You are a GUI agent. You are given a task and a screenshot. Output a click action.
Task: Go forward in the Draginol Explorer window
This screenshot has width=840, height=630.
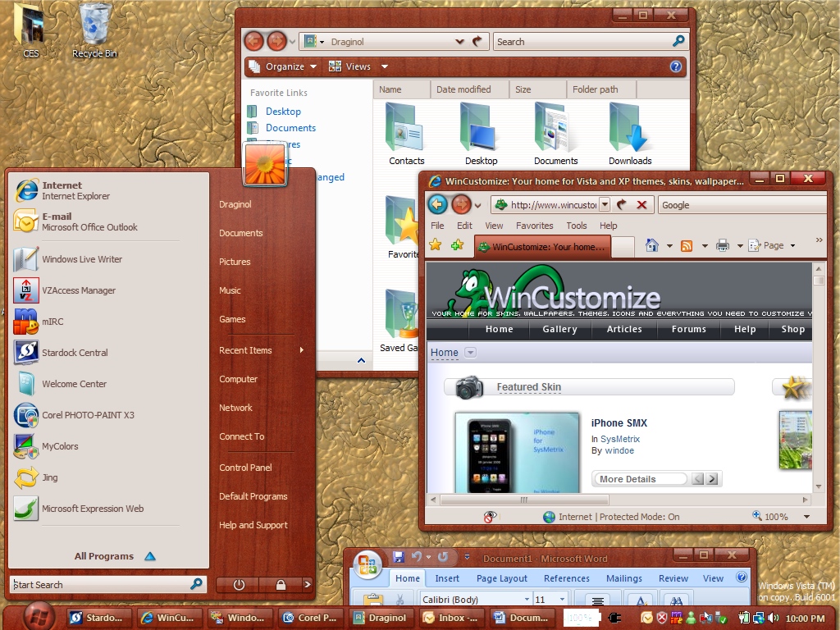pos(276,41)
